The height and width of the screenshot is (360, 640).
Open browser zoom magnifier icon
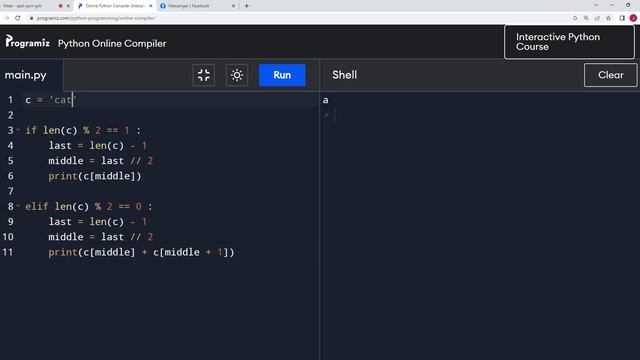(x=586, y=18)
